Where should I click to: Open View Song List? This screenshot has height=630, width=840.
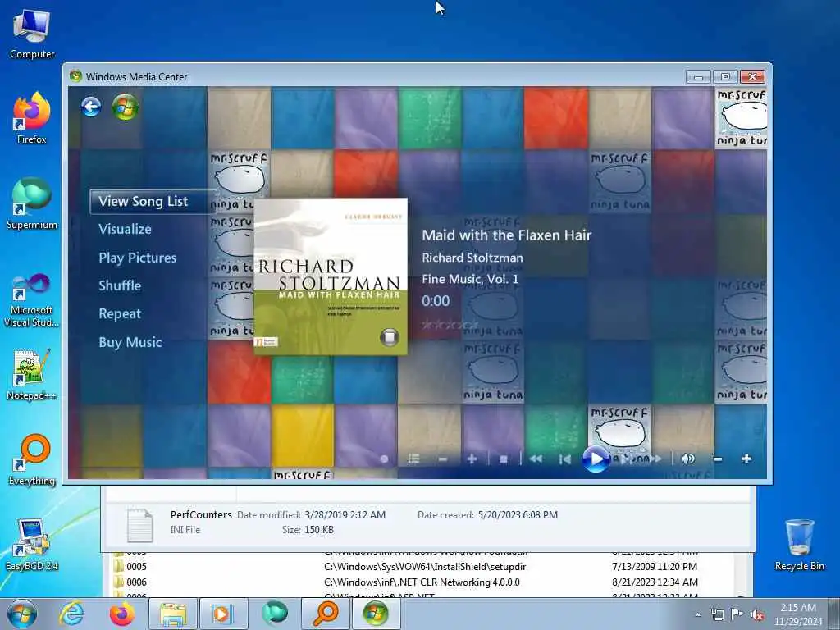153,202
